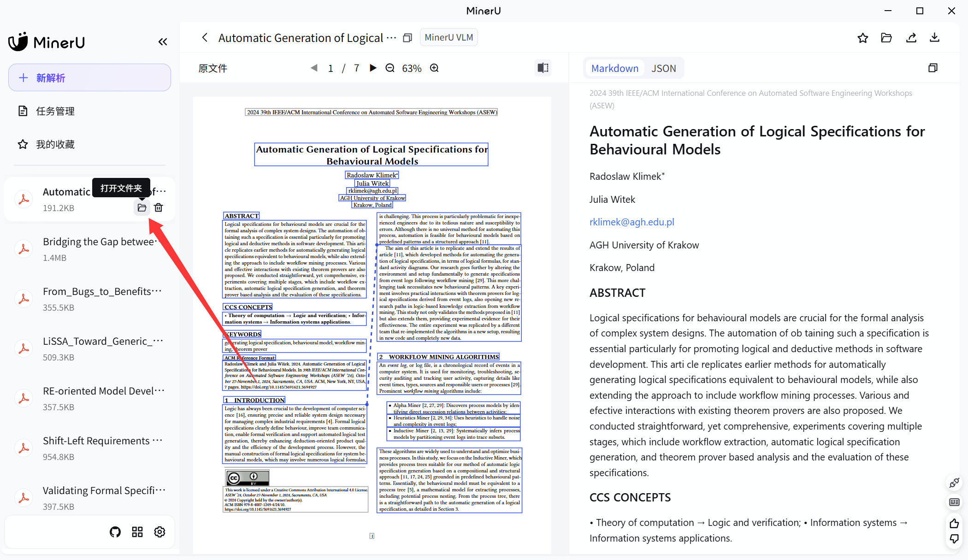968x560 pixels.
Task: Switch to the JSON tab
Action: pyautogui.click(x=663, y=68)
